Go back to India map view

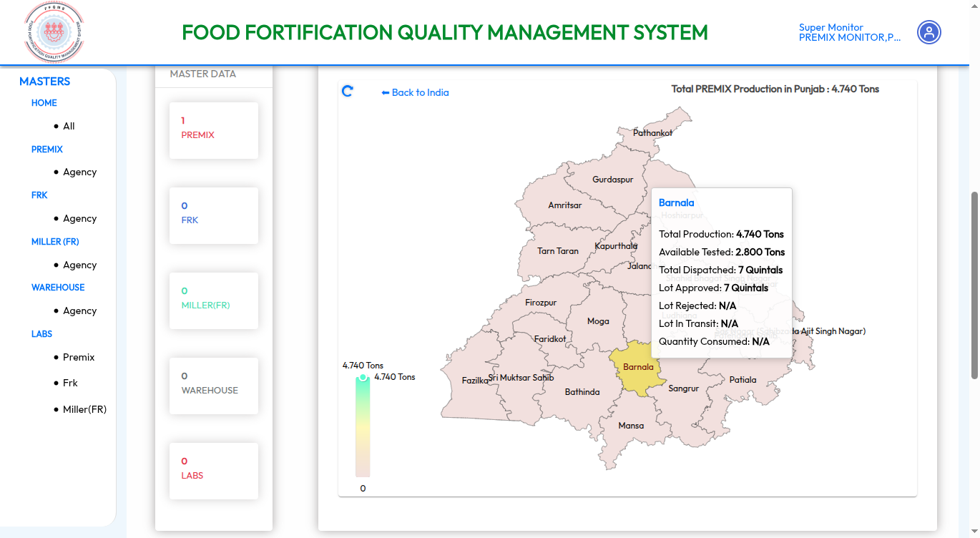tap(415, 92)
